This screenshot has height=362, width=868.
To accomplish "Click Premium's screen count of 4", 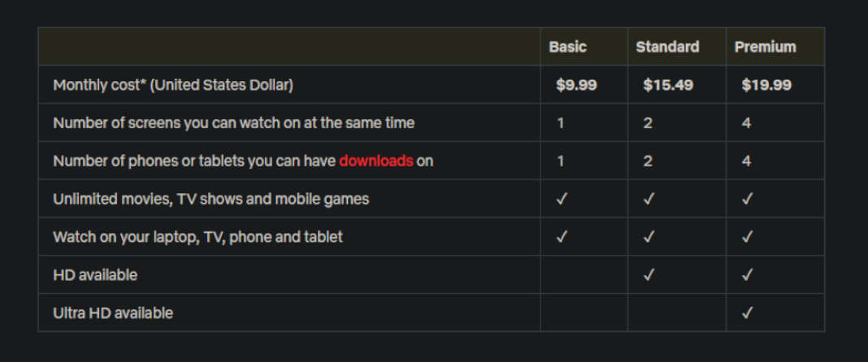I will pos(746,123).
